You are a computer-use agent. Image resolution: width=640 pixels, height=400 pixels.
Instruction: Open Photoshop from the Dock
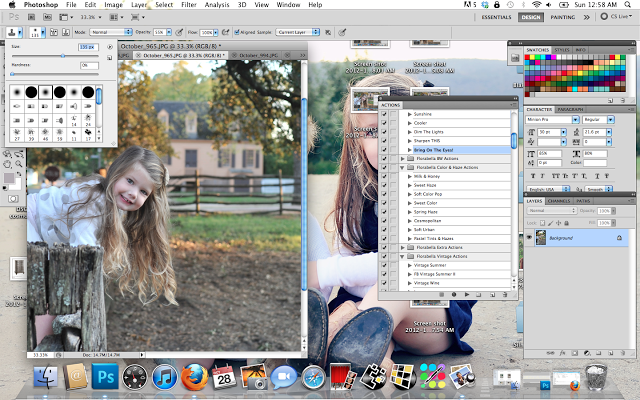(x=105, y=377)
